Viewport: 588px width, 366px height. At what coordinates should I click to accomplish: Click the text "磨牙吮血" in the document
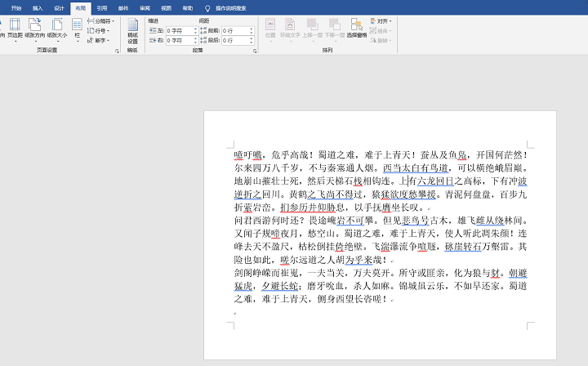[x=326, y=286]
